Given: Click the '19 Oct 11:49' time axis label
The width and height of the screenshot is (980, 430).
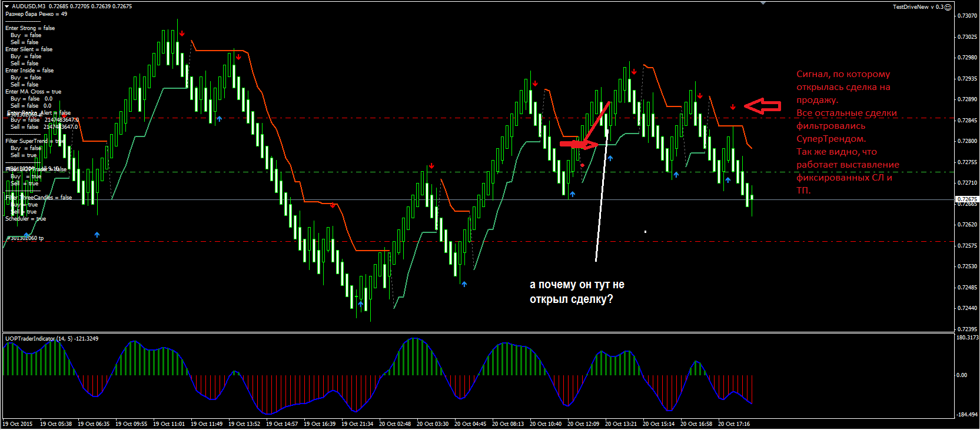Looking at the screenshot, I should click(x=207, y=424).
